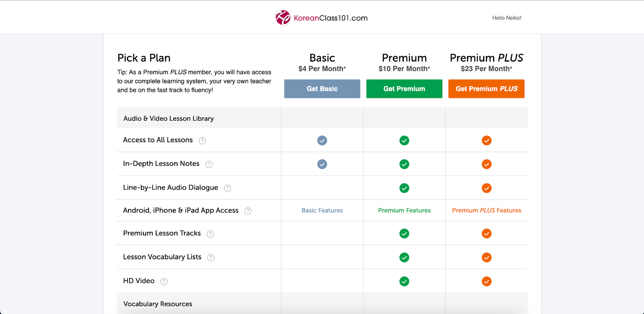Screen dimensions: 644x314
Task: Click the Premium PLUS member tip paragraph
Action: (194, 81)
